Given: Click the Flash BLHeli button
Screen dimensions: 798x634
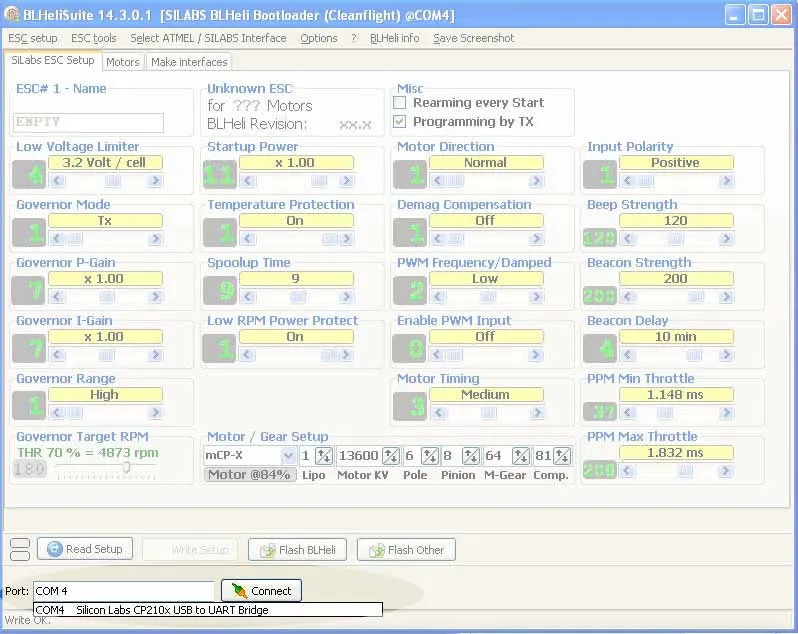Looking at the screenshot, I should pyautogui.click(x=297, y=549).
